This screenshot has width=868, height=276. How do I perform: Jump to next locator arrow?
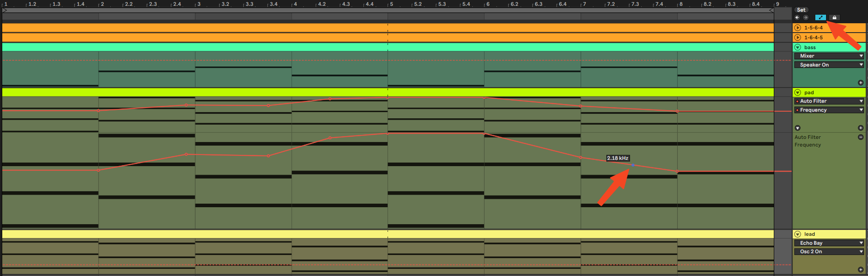805,17
